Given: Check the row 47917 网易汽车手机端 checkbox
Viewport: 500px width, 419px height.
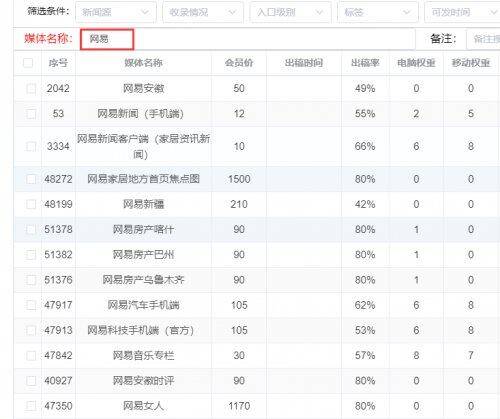Looking at the screenshot, I should pos(31,305).
